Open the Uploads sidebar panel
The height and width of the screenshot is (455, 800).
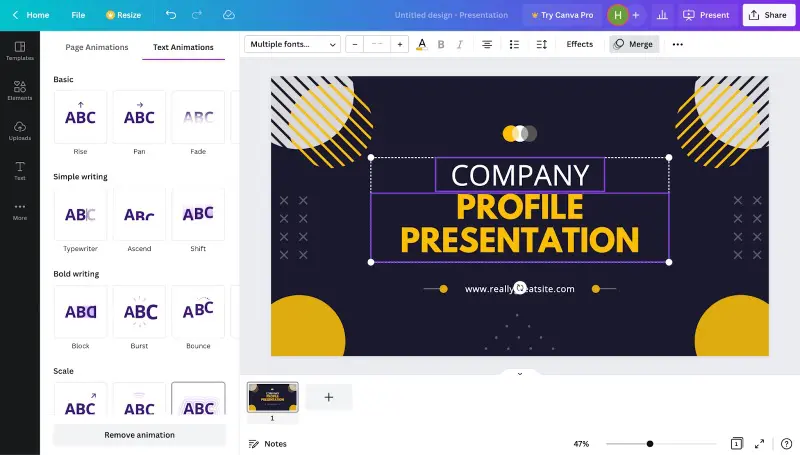click(19, 130)
